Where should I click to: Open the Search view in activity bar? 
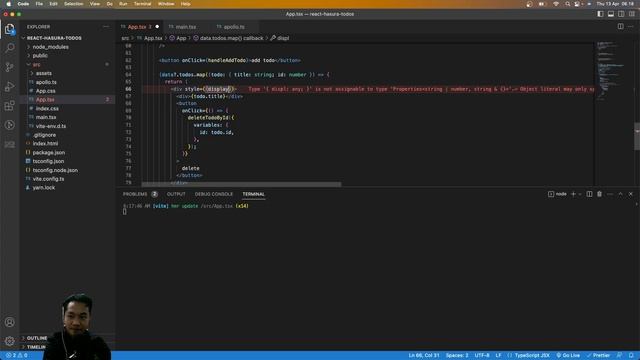click(x=9, y=48)
